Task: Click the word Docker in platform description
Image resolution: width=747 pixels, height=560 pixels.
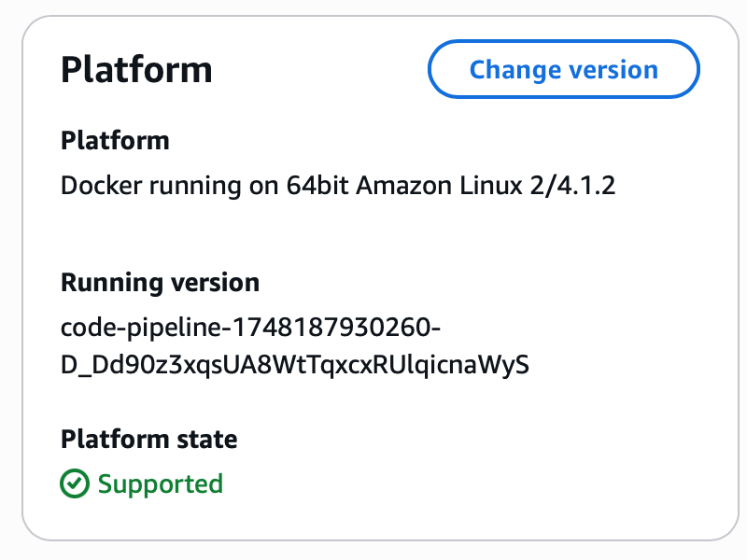Action: 102,185
